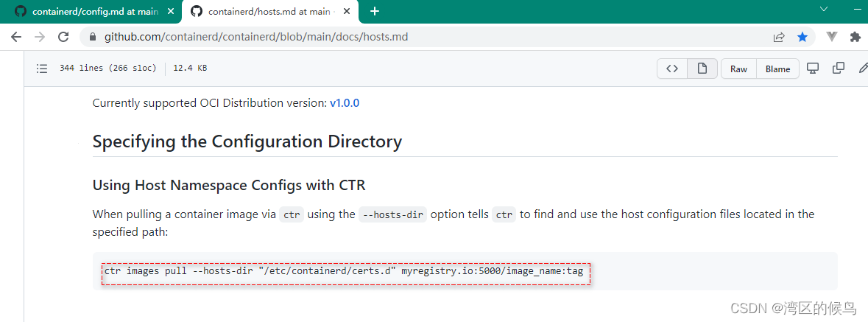The height and width of the screenshot is (322, 868).
Task: Display the source code view
Action: coord(672,69)
